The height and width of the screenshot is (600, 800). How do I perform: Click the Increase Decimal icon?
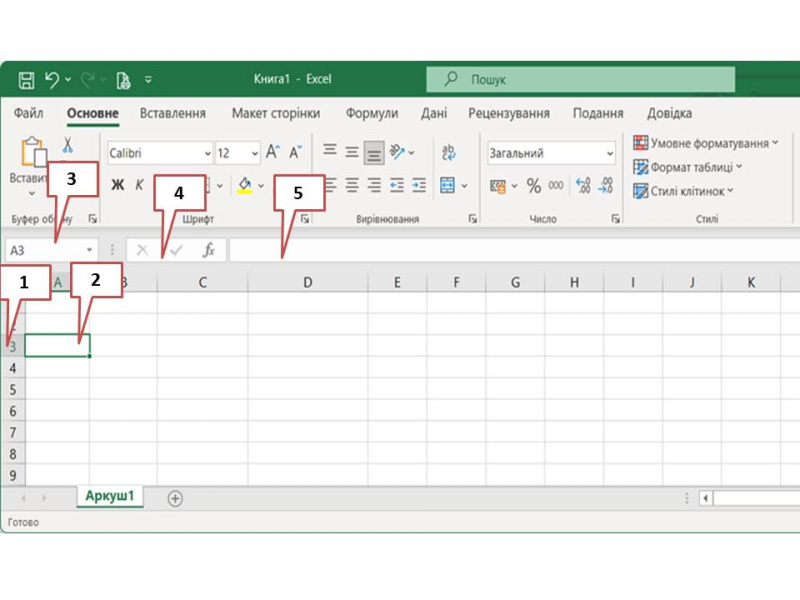coord(582,186)
